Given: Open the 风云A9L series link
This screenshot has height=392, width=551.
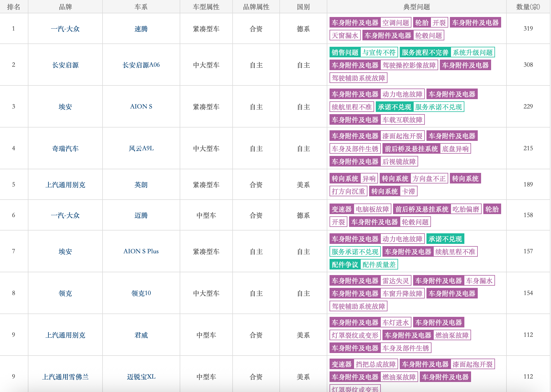Looking at the screenshot, I should click(x=141, y=148).
